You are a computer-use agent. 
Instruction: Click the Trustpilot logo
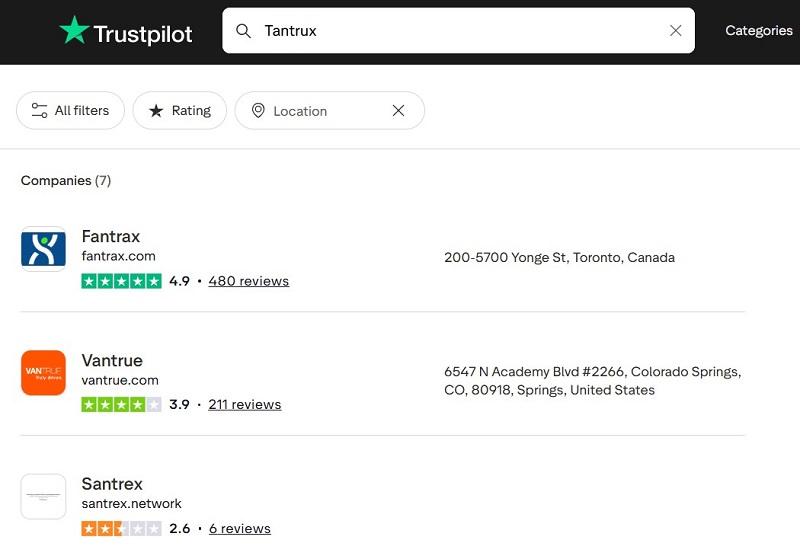click(126, 31)
